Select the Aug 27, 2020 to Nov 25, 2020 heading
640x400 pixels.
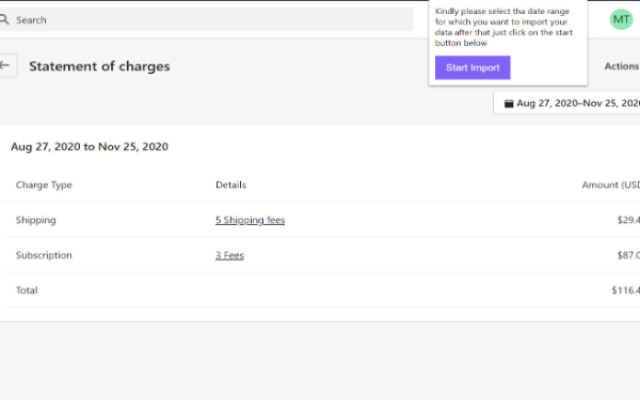(x=89, y=147)
